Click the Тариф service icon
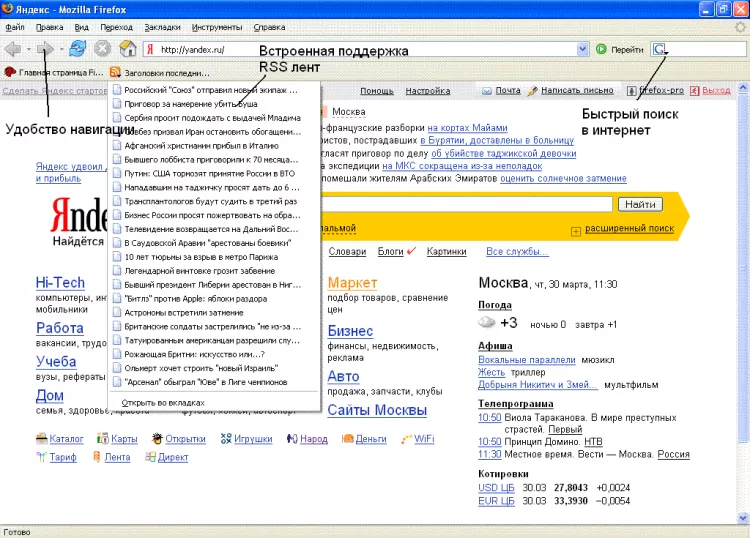Viewport: 750px width, 538px height. pyautogui.click(x=42, y=457)
